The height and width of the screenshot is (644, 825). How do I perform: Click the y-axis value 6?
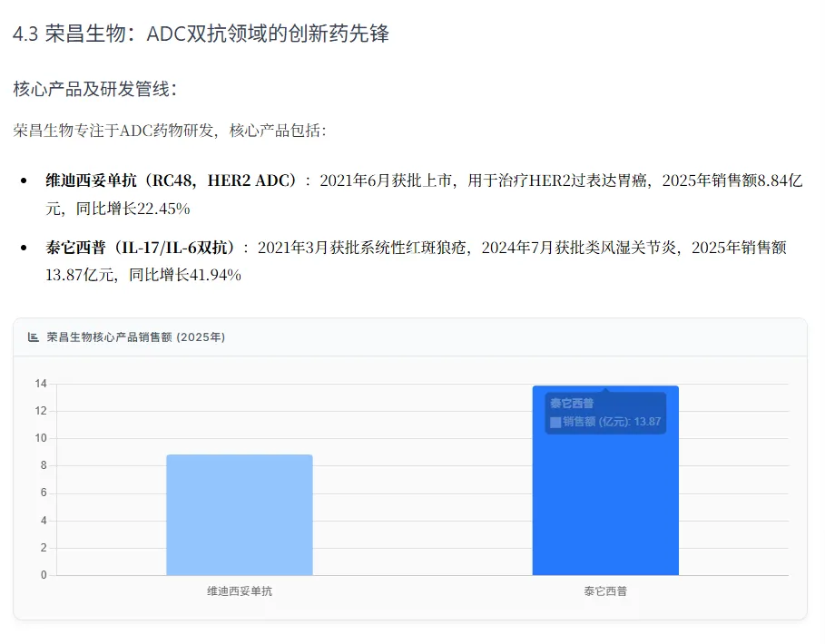tap(44, 493)
